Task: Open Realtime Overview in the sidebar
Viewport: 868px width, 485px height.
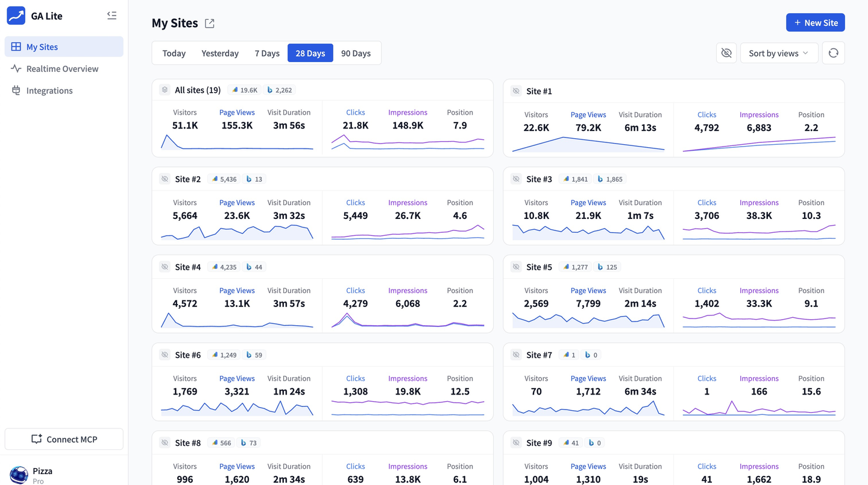Action: pos(64,69)
